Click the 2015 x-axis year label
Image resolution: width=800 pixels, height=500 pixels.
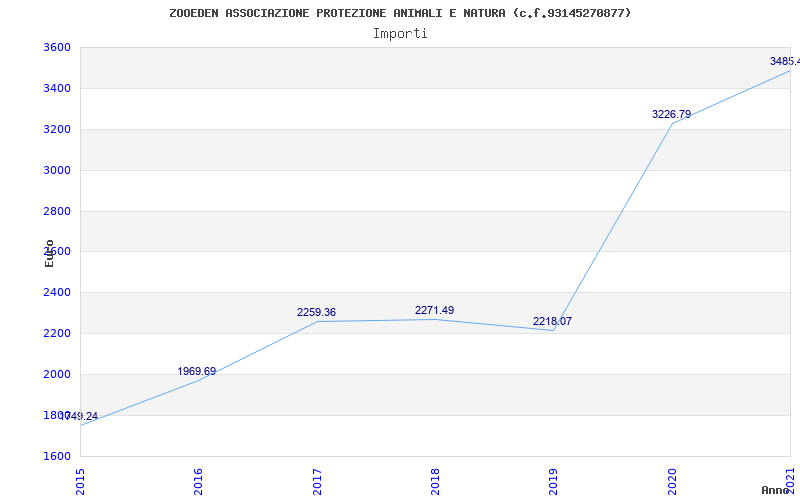(x=80, y=482)
